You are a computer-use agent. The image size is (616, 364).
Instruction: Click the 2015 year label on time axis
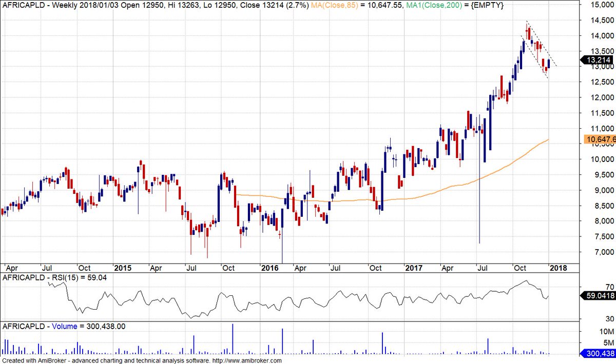click(124, 268)
